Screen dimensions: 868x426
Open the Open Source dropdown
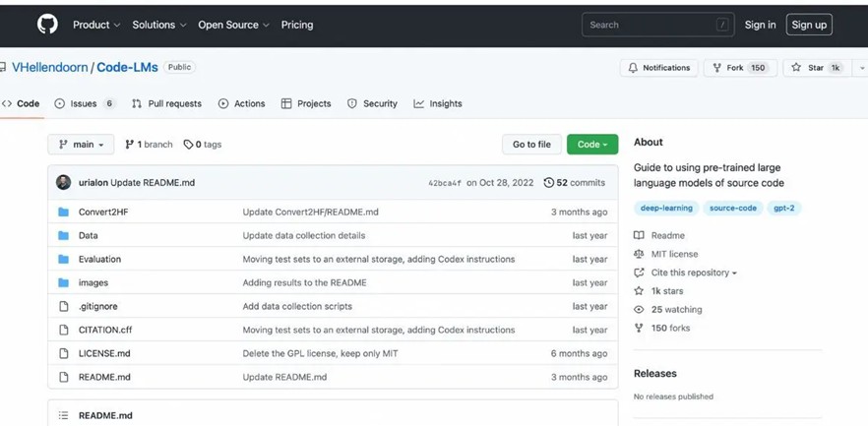pyautogui.click(x=233, y=25)
